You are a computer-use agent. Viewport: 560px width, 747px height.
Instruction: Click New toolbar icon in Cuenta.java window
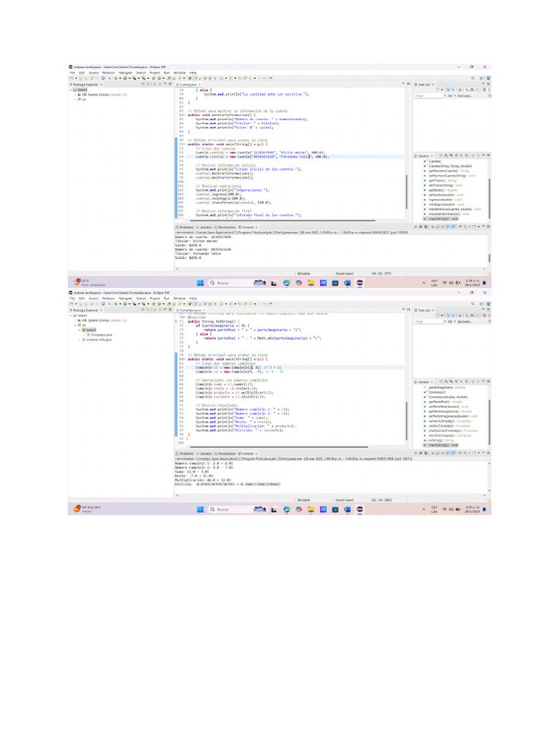(x=72, y=78)
